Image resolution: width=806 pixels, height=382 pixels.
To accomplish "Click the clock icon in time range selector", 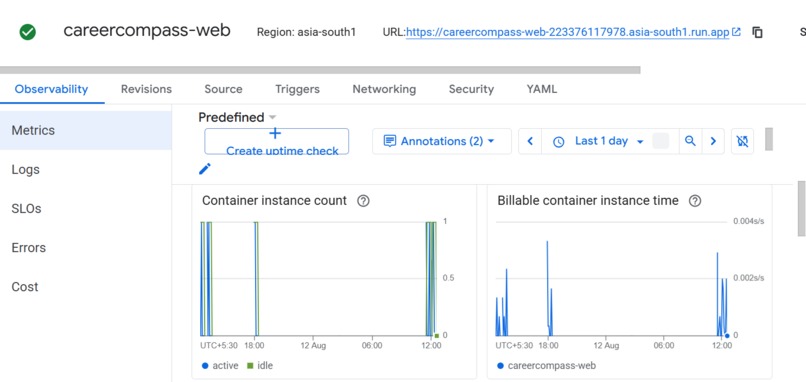I will 559,142.
